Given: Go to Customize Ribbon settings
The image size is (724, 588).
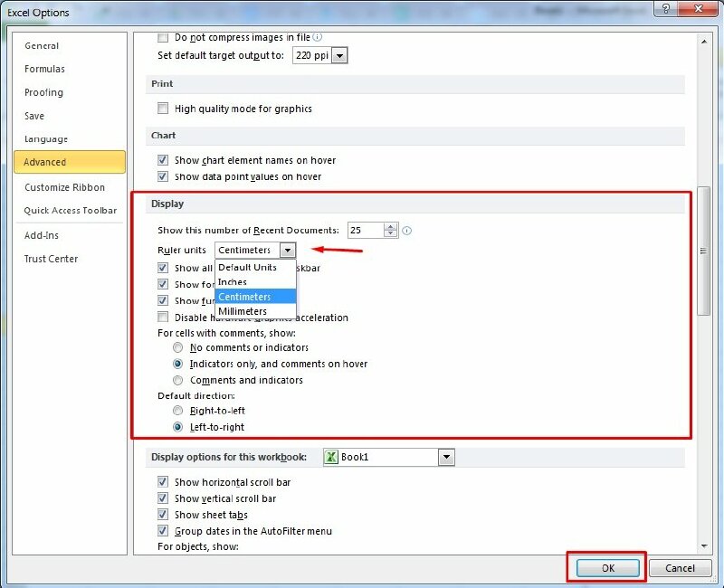Looking at the screenshot, I should pos(64,187).
